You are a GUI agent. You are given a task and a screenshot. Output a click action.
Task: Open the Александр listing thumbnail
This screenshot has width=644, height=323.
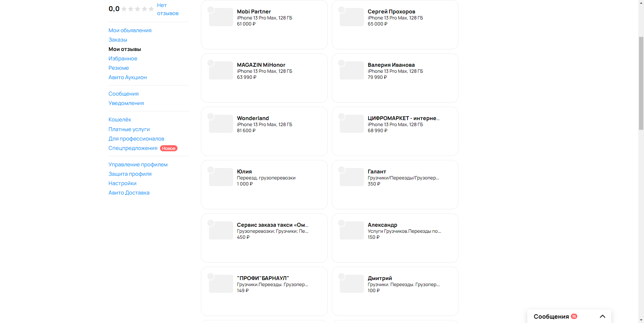(x=352, y=230)
